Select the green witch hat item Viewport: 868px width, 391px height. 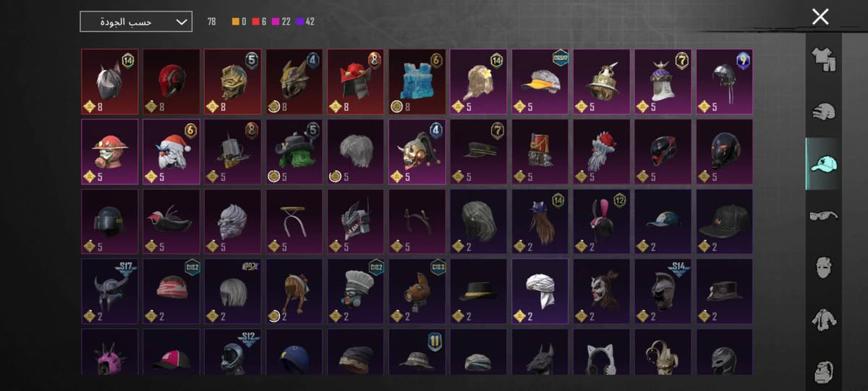point(294,151)
